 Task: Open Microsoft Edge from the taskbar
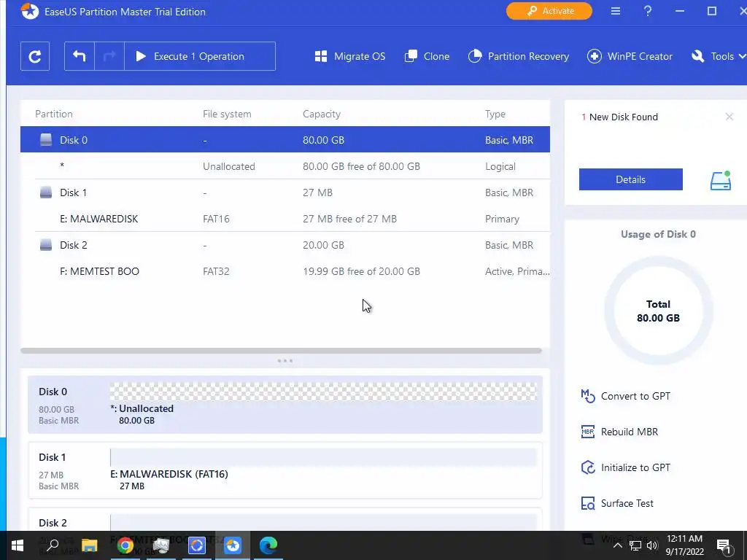(x=268, y=545)
